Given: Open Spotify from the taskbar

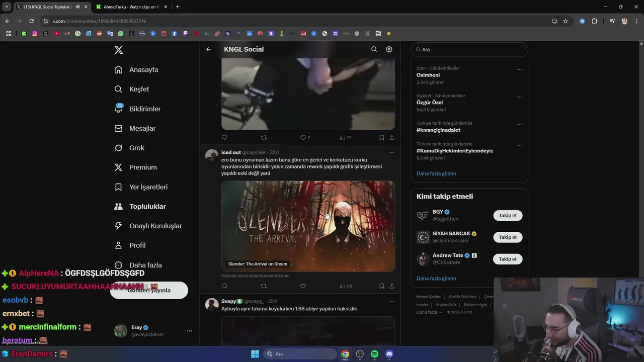Looking at the screenshot, I should tap(374, 354).
